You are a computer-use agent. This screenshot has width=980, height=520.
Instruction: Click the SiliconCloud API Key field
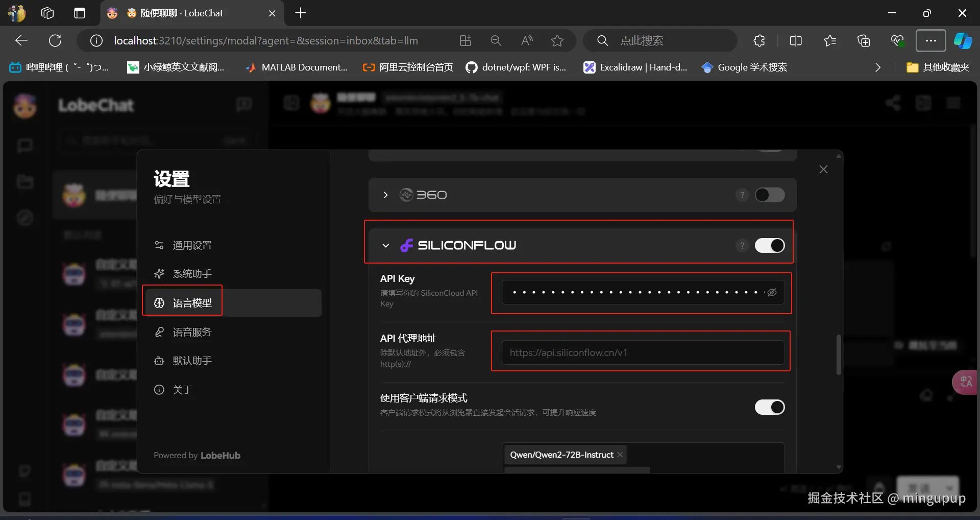643,293
